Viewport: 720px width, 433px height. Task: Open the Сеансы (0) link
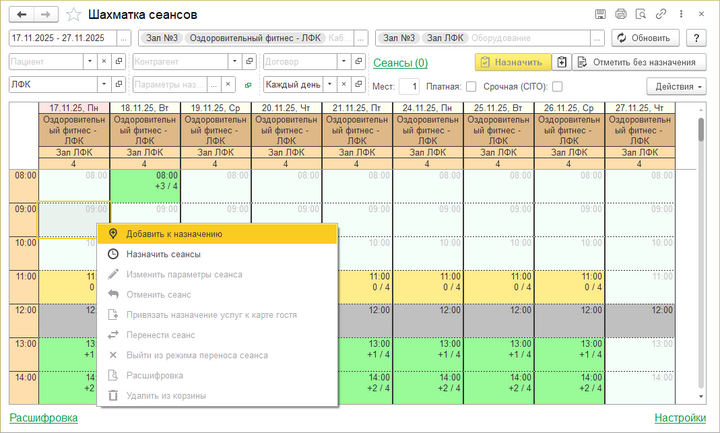[x=400, y=62]
